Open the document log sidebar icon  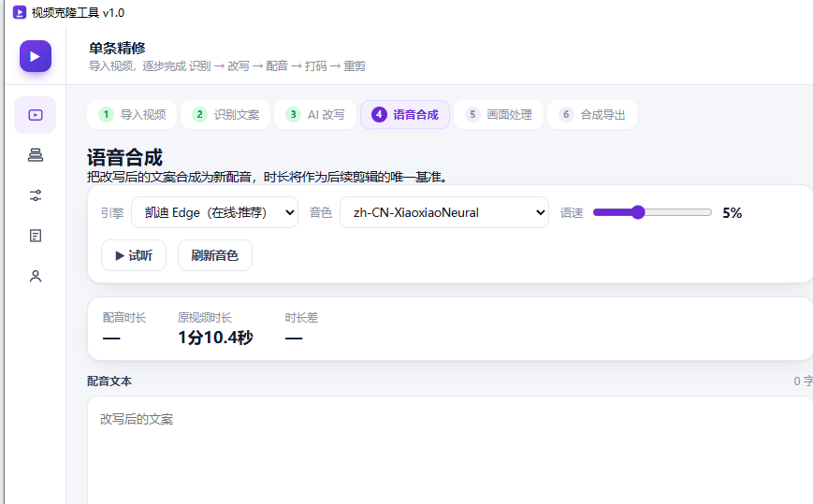[x=36, y=236]
